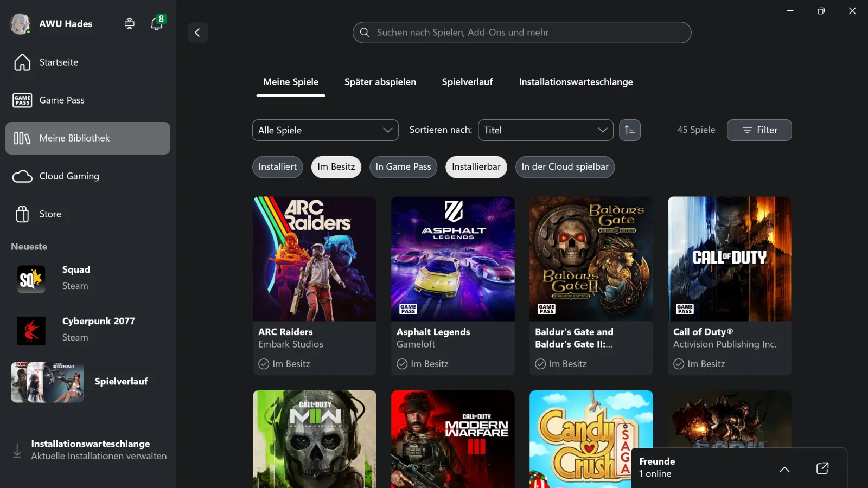Open Startseite label in the sidebar
The image size is (868, 488).
tap(59, 62)
